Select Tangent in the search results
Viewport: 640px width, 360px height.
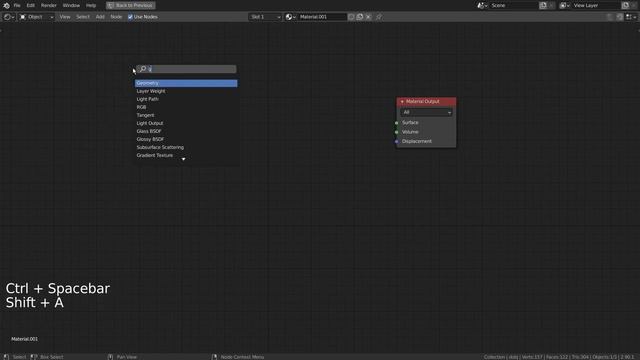click(186, 116)
